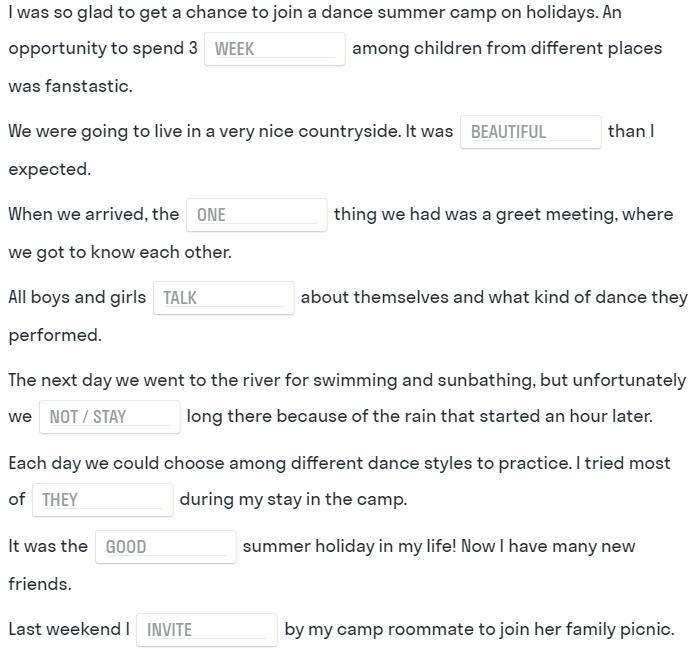Click the TALK text box
The height and width of the screenshot is (649, 696).
click(223, 298)
